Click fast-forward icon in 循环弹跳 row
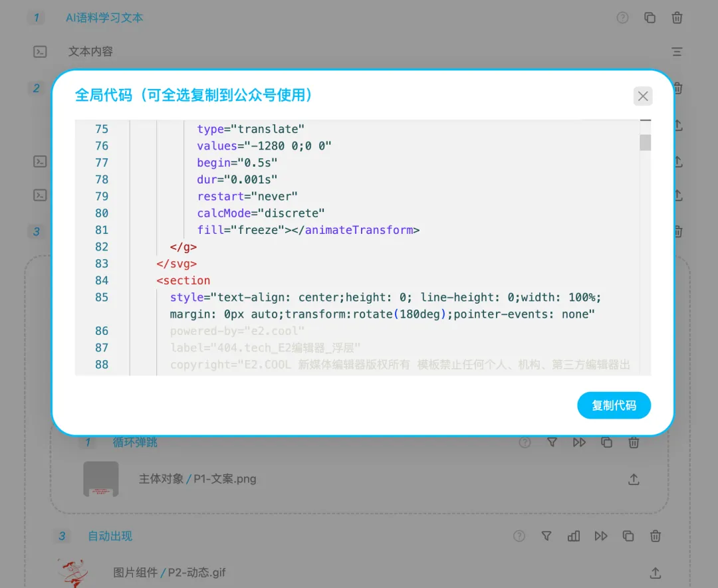 point(579,442)
